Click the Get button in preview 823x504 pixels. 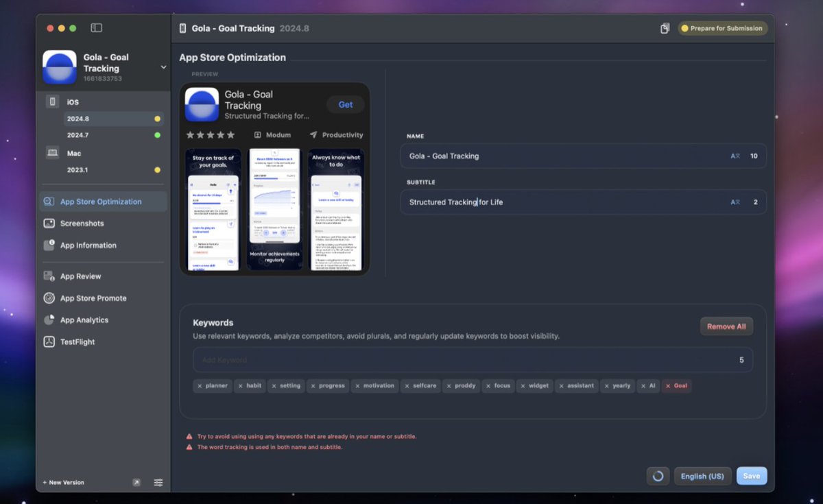coord(346,105)
